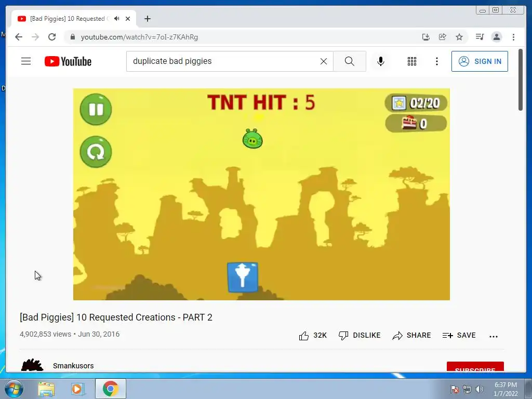532x399 pixels.
Task: Open the Smankusors channel name
Action: tap(73, 366)
